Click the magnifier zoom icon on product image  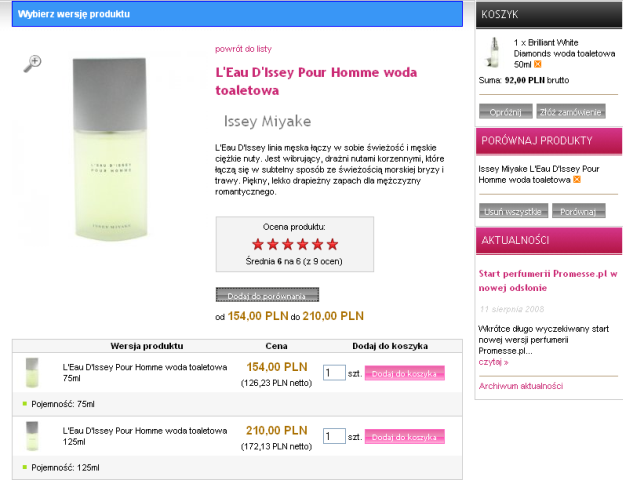(33, 63)
